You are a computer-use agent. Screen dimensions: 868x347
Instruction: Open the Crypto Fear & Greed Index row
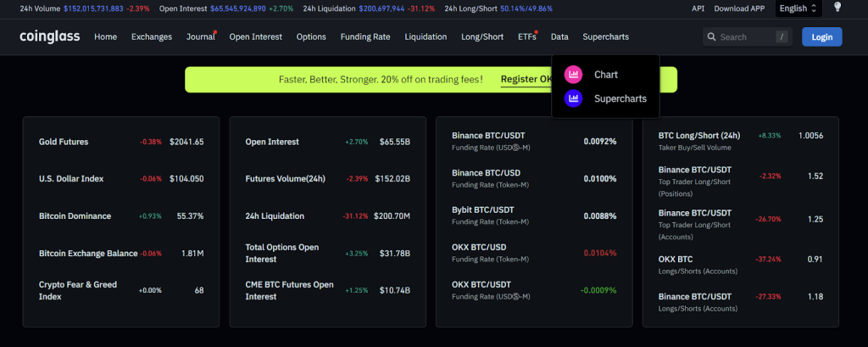coord(121,290)
